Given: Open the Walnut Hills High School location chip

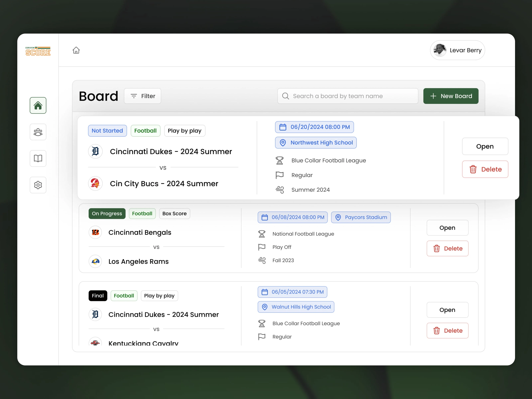Looking at the screenshot, I should pyautogui.click(x=296, y=307).
